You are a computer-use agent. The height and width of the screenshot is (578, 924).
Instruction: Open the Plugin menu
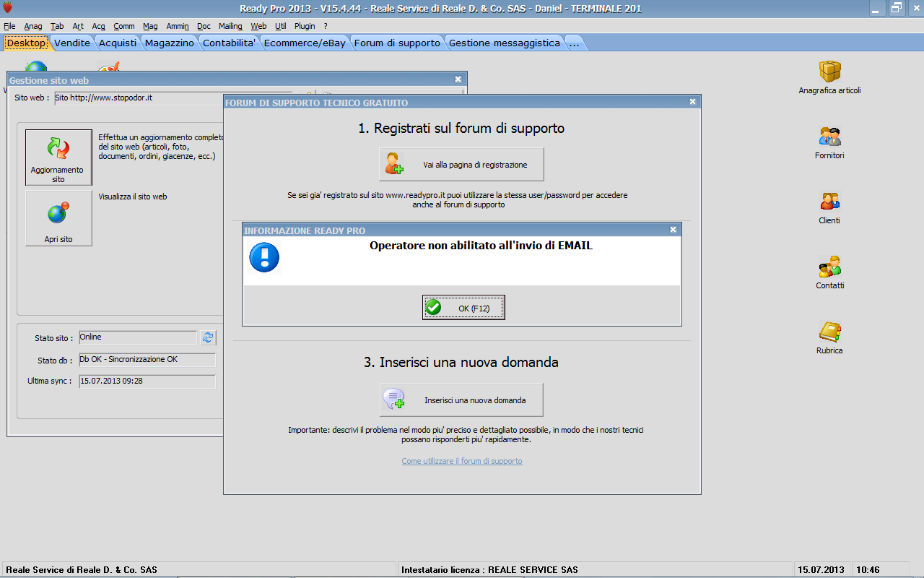click(305, 26)
